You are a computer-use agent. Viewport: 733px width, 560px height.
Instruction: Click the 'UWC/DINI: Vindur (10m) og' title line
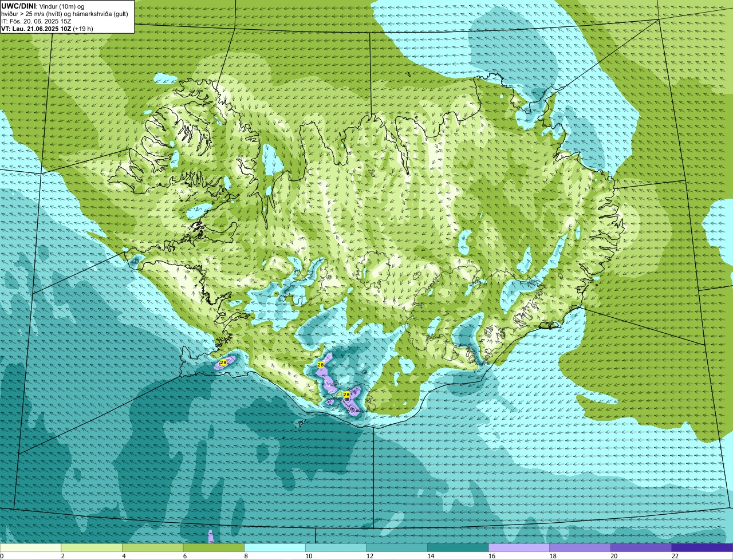(x=42, y=6)
